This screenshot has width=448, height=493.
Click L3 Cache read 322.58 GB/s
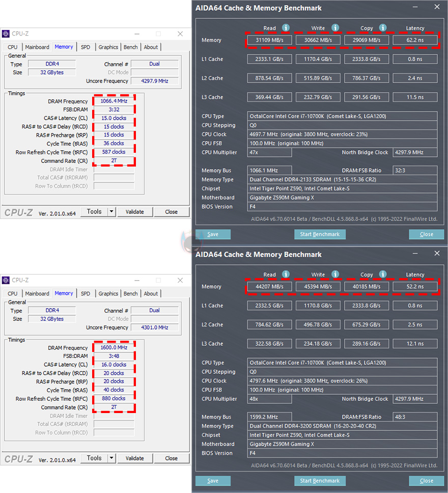269,344
